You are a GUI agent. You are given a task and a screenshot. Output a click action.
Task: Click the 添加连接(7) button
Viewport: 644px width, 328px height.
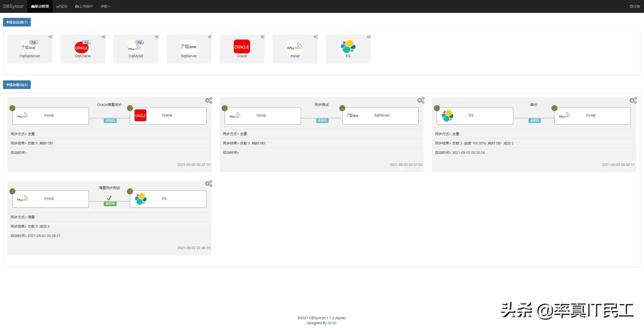(17, 22)
